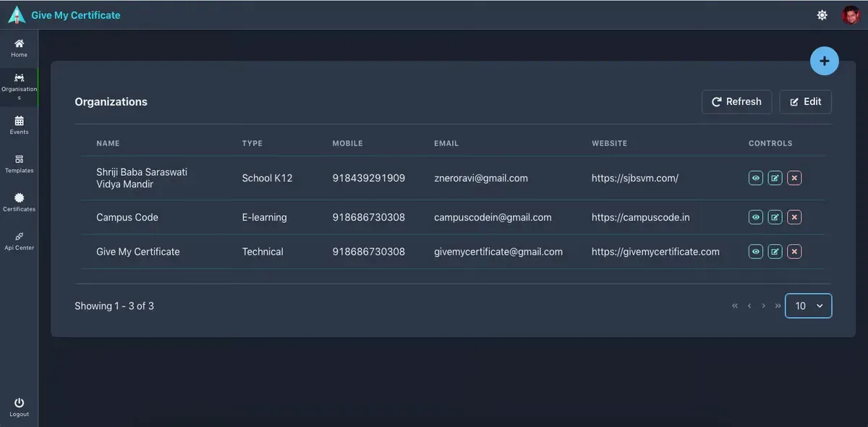The image size is (868, 427).
Task: Click the TYPE column header
Action: pyautogui.click(x=252, y=143)
